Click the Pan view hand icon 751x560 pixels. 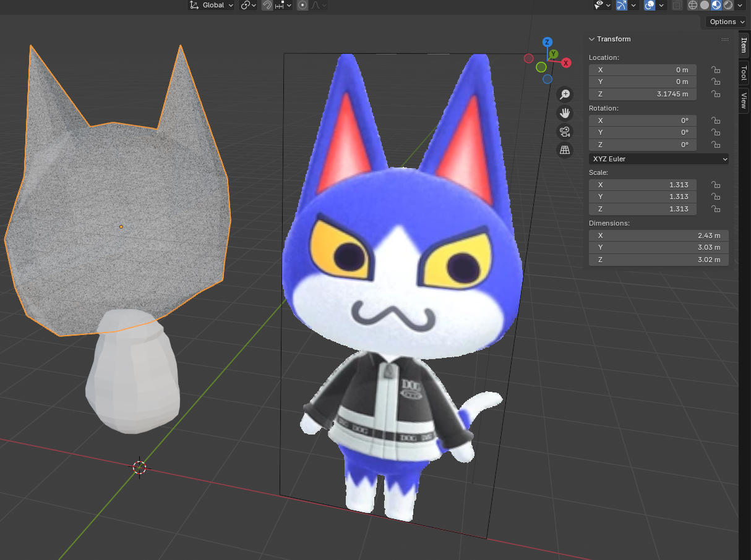(x=564, y=112)
